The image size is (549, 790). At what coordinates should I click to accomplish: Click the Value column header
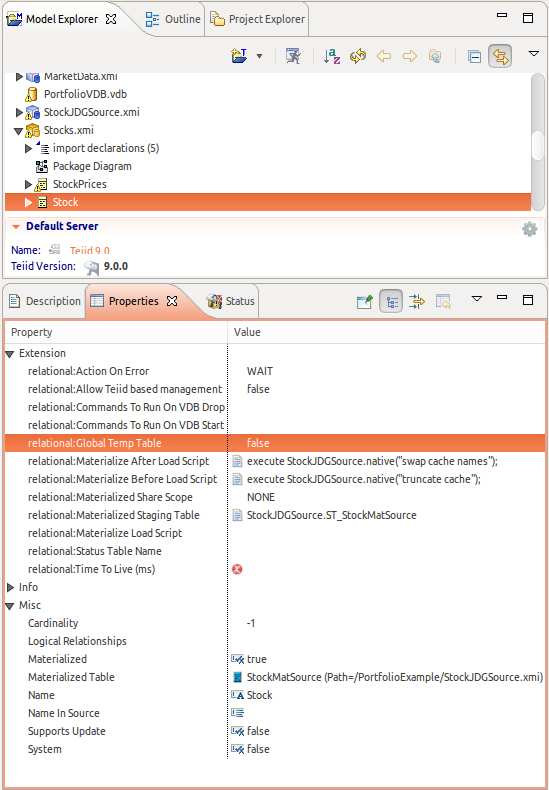[x=386, y=332]
